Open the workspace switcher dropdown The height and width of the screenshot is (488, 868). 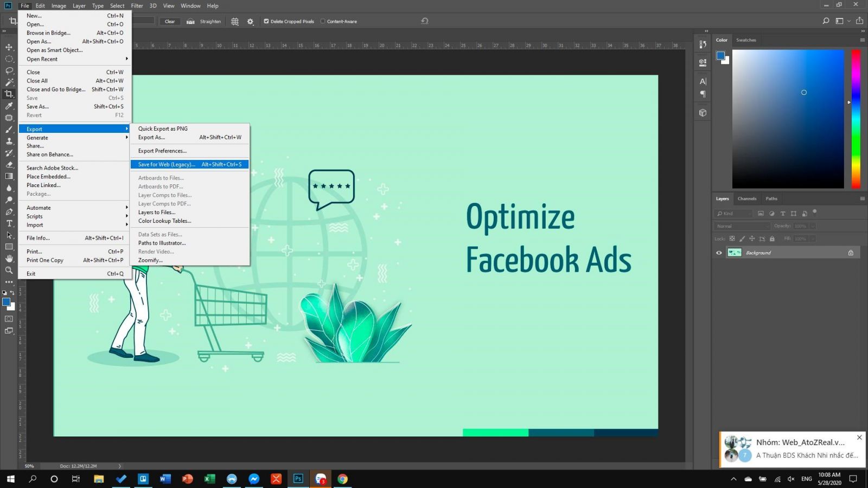843,21
